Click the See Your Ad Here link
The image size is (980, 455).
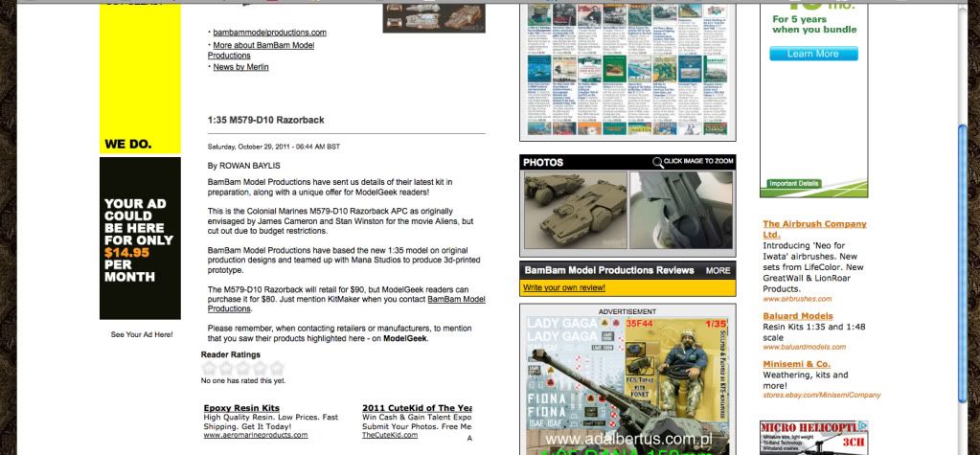(142, 335)
